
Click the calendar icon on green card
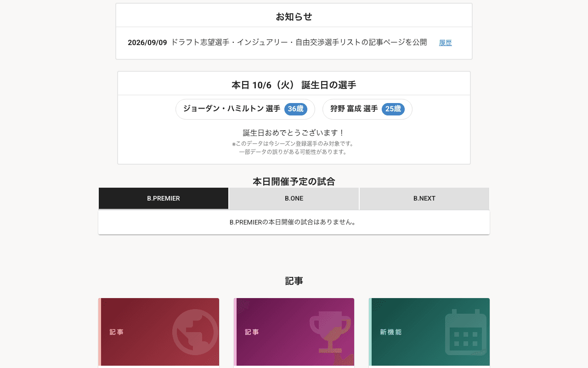(466, 332)
